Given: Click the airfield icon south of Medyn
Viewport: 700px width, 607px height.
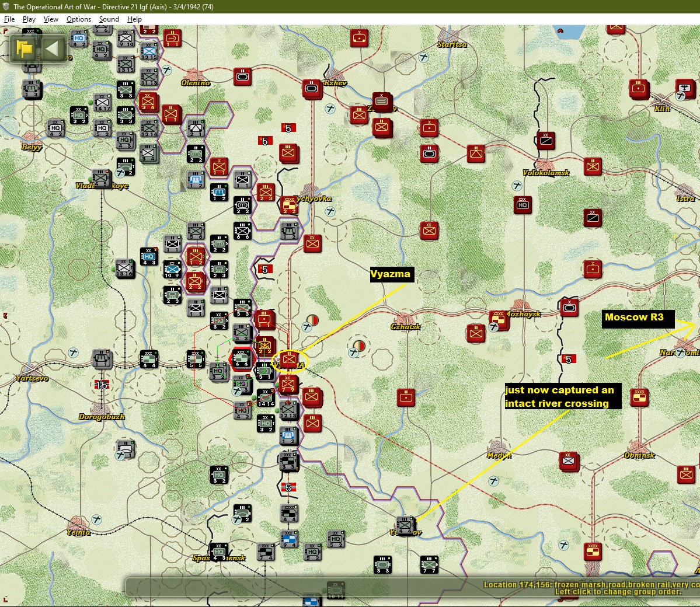Looking at the screenshot, I should coord(493,481).
